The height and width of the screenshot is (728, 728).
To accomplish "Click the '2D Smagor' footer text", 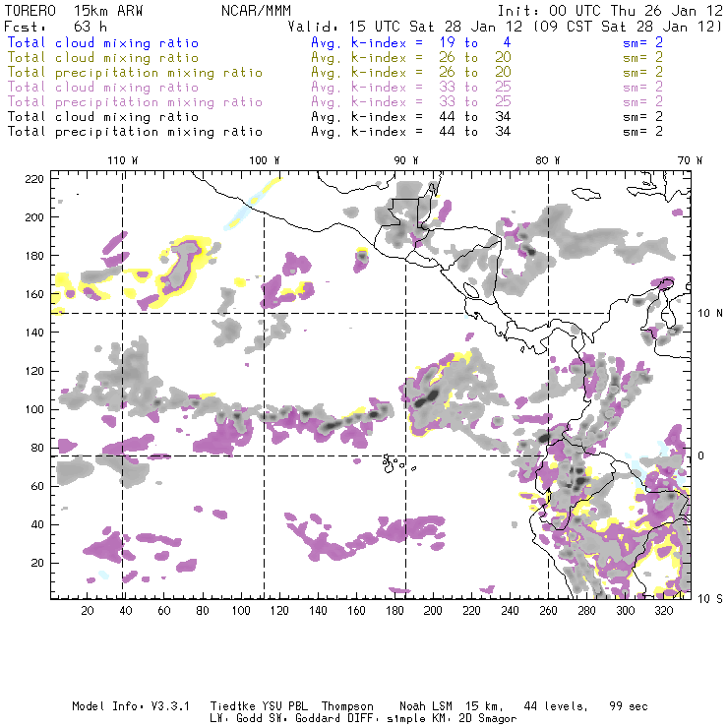I will (x=488, y=719).
